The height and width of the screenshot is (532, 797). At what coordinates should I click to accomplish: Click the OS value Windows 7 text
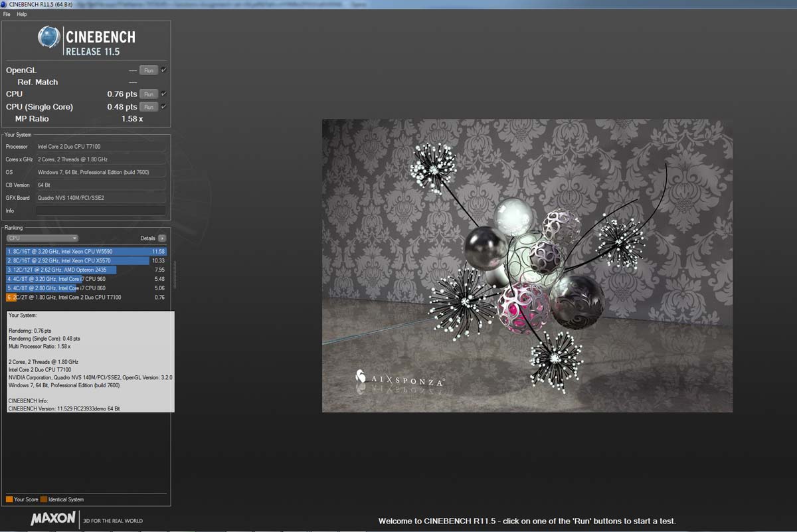pos(93,172)
